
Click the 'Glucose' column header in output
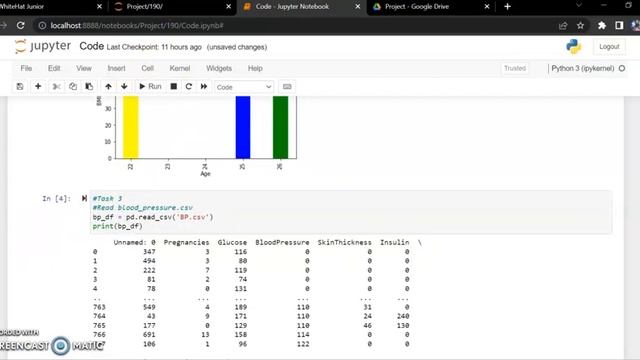click(232, 242)
